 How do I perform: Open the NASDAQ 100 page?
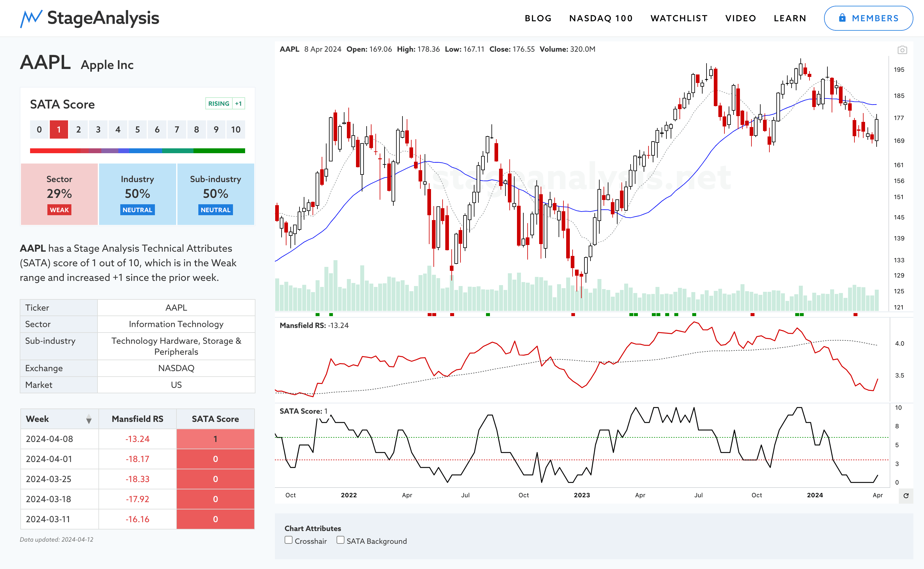[x=601, y=18]
